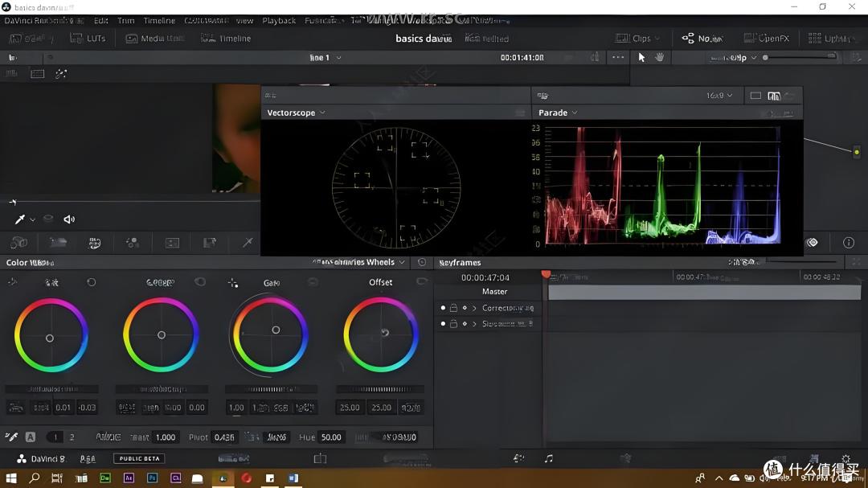The width and height of the screenshot is (868, 488).
Task: Open the Edit menu
Action: [x=100, y=20]
